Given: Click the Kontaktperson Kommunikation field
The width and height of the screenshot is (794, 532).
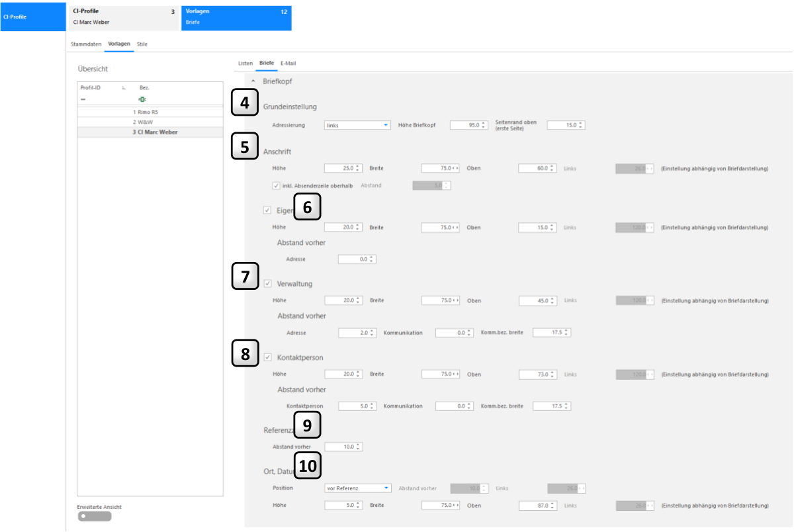Looking at the screenshot, I should (x=455, y=406).
